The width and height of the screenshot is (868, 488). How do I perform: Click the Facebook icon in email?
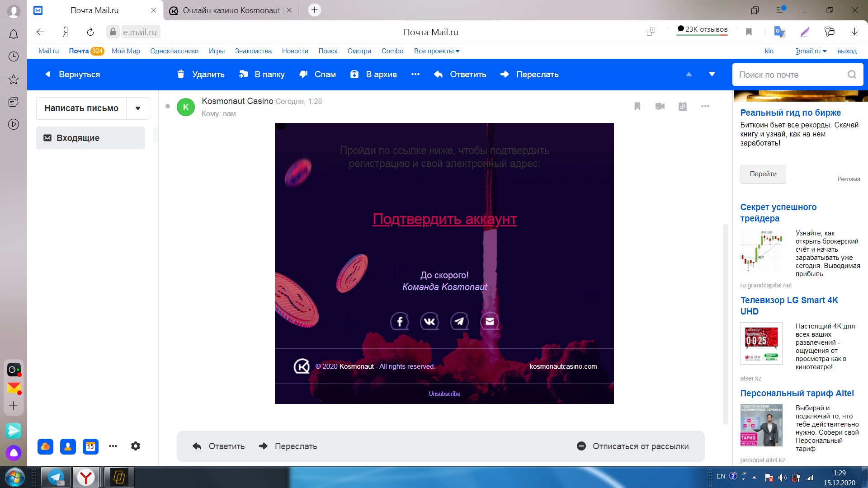tap(400, 321)
